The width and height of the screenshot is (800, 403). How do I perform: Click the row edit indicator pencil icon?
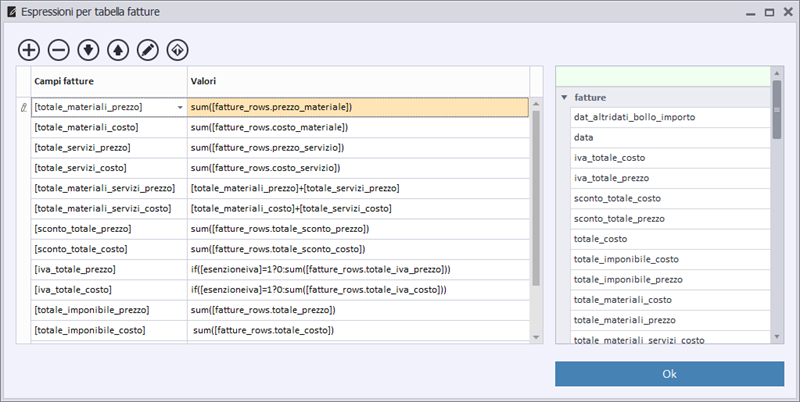coord(23,108)
